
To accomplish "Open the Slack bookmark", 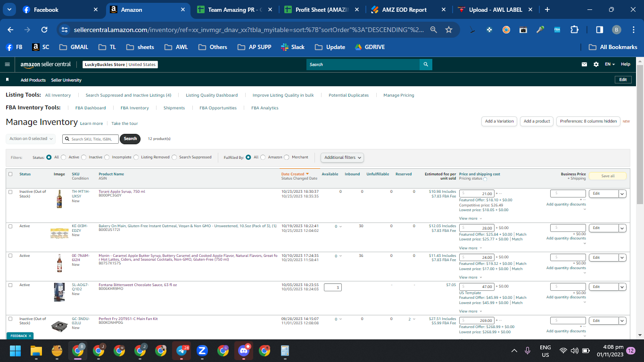I will pos(292,47).
